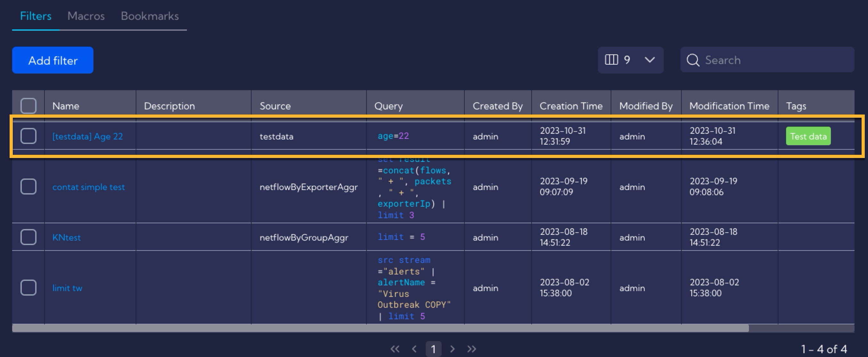Open the KNtest filter link
The image size is (868, 357).
tap(66, 237)
